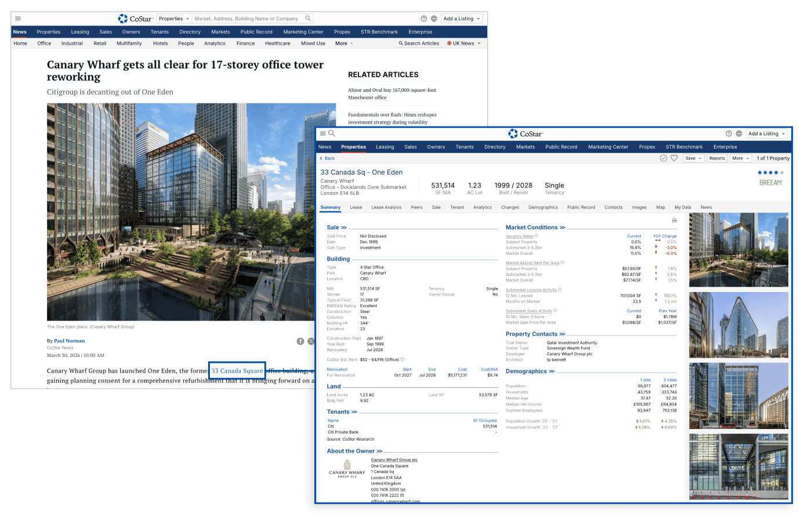812x519 pixels.
Task: Open the Properties search type dropdown
Action: pyautogui.click(x=174, y=19)
